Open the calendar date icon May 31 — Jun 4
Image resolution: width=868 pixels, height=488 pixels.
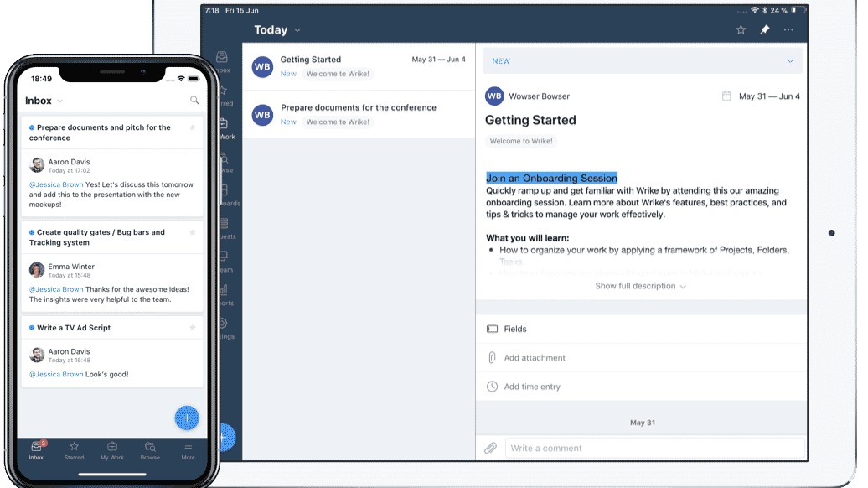pyautogui.click(x=726, y=96)
